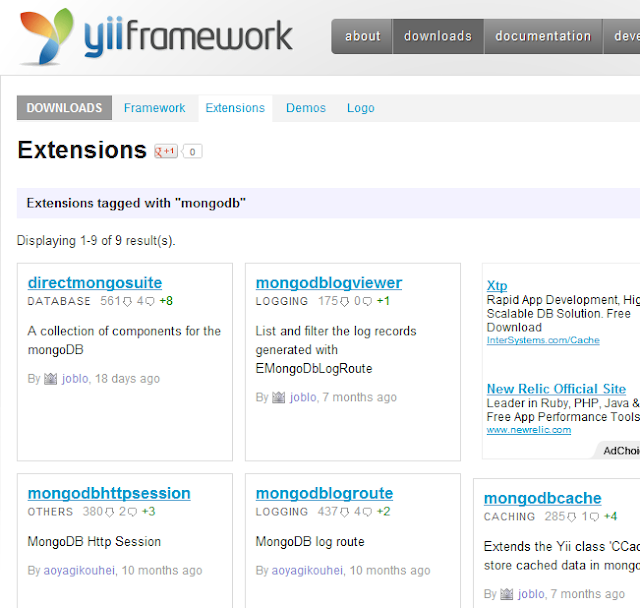Click the downloads icon next to 437
This screenshot has height=608, width=640.
pyautogui.click(x=344, y=512)
